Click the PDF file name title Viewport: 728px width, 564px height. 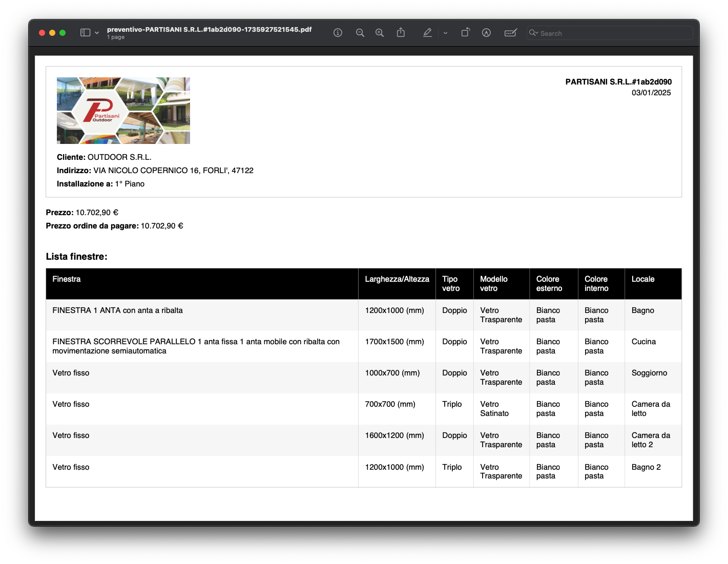click(x=209, y=30)
